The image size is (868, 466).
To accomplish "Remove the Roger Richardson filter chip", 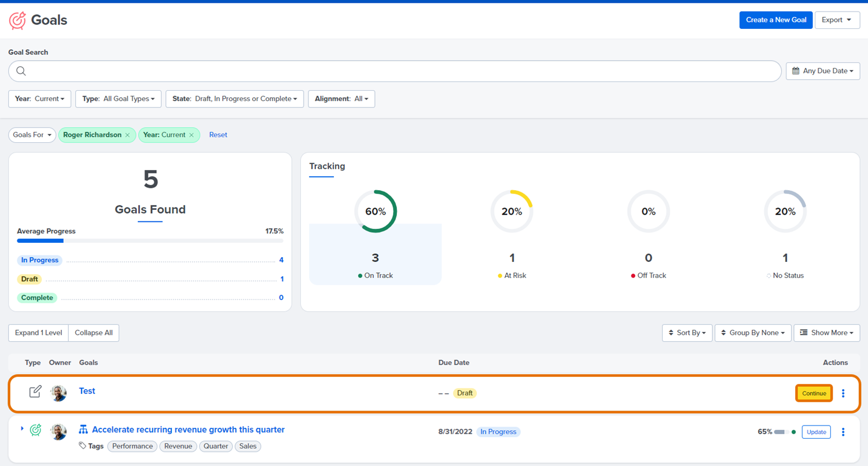I will tap(127, 135).
